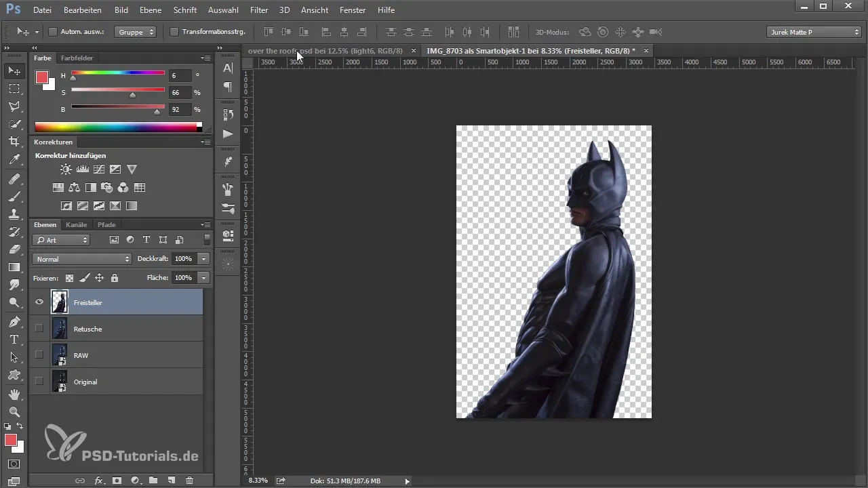Add a layer mask
Image resolution: width=868 pixels, height=488 pixels.
pos(117,481)
